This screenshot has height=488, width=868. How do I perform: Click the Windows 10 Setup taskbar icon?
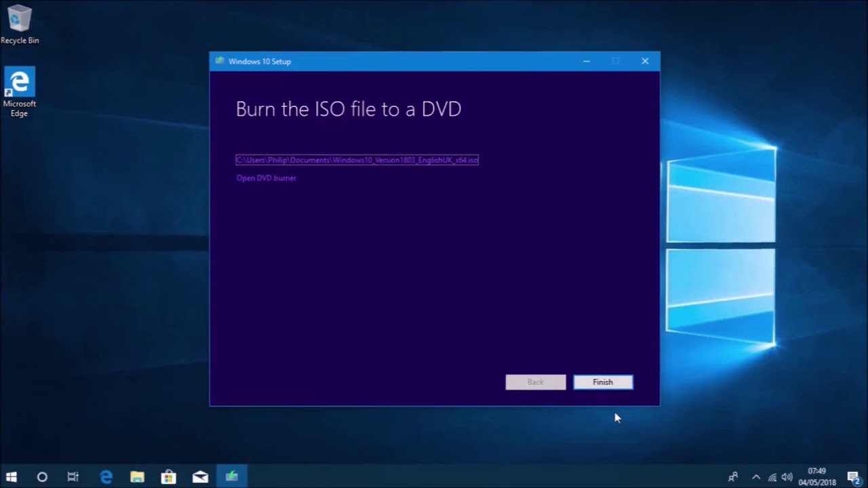coord(232,476)
